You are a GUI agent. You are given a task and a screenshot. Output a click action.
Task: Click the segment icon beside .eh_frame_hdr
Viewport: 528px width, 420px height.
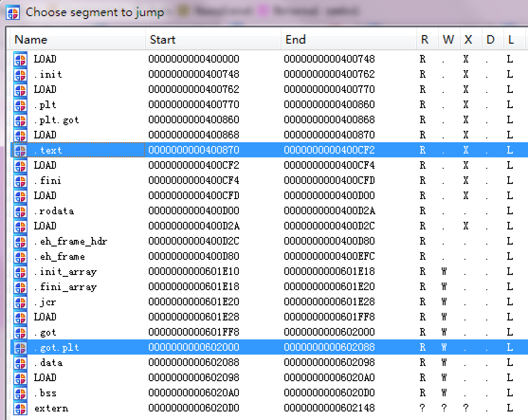click(x=20, y=241)
